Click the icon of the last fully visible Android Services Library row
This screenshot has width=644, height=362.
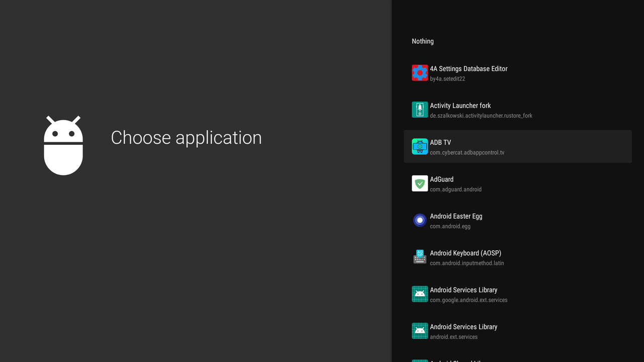(420, 331)
